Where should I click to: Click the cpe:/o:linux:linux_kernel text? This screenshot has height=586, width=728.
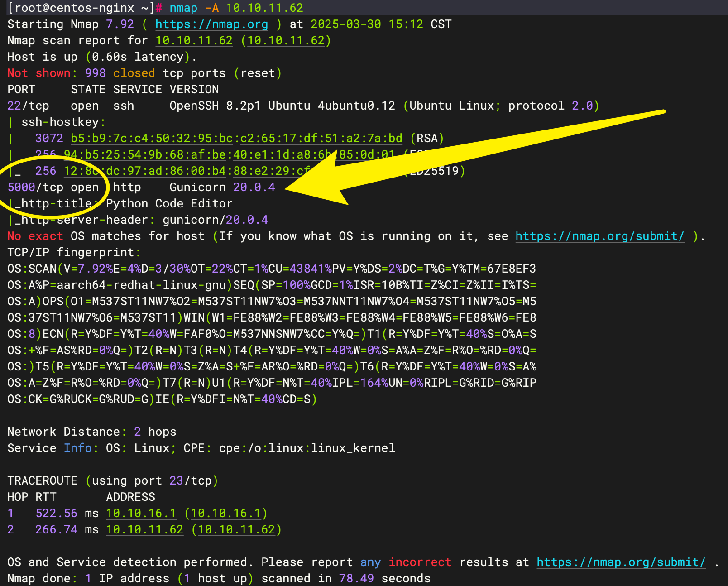coord(307,448)
